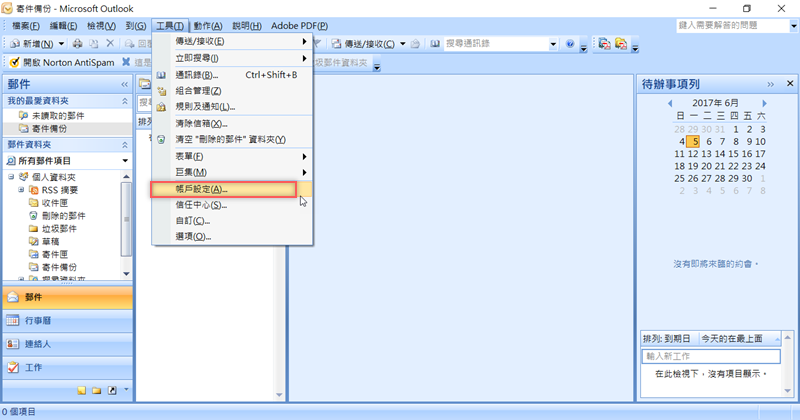
Task: Click the blue X this is spam icon
Action: pos(126,62)
